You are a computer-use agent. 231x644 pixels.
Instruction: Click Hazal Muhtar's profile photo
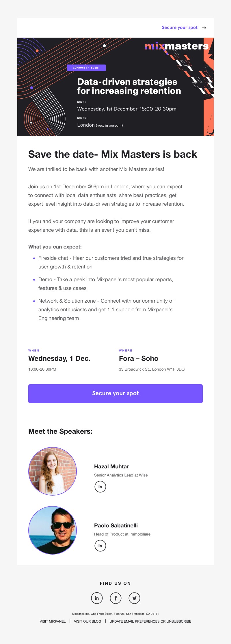(x=53, y=471)
